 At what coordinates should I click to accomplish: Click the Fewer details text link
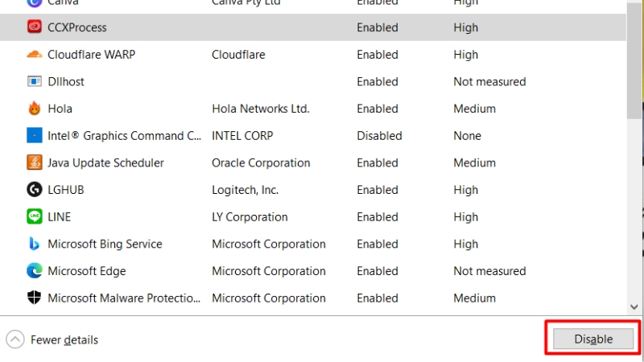point(64,339)
